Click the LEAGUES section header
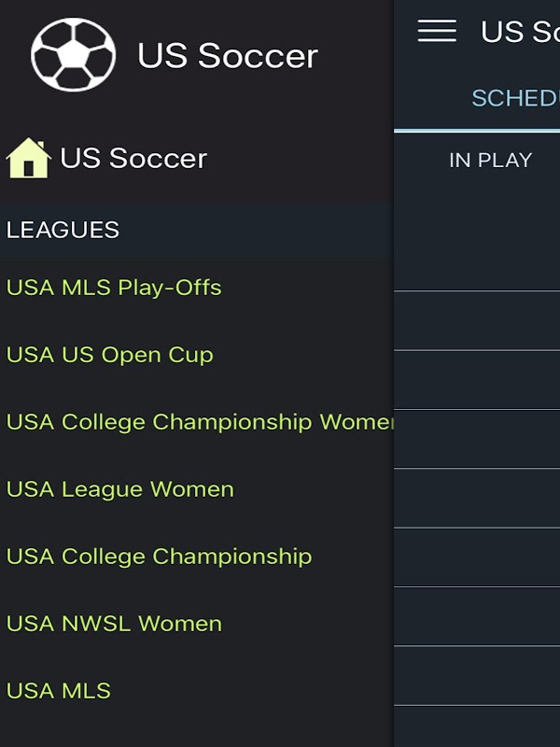 pyautogui.click(x=63, y=230)
